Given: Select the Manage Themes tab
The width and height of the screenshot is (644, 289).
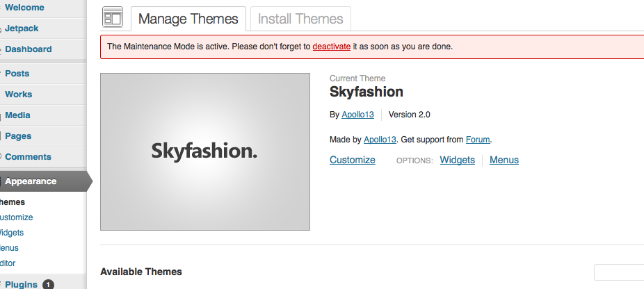Looking at the screenshot, I should tap(188, 19).
